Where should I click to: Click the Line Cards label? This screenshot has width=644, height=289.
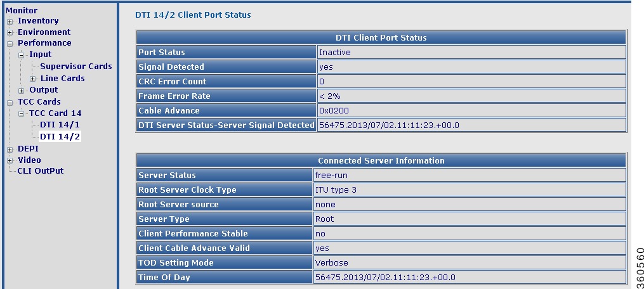click(x=62, y=78)
